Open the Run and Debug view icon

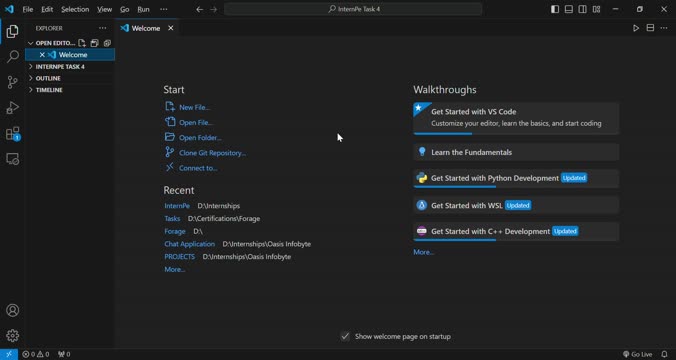13,108
